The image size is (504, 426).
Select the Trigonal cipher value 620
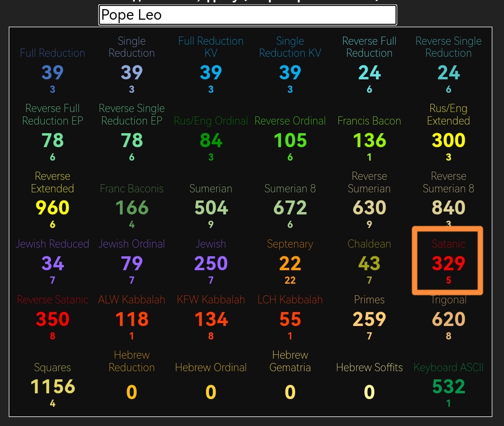coord(448,319)
